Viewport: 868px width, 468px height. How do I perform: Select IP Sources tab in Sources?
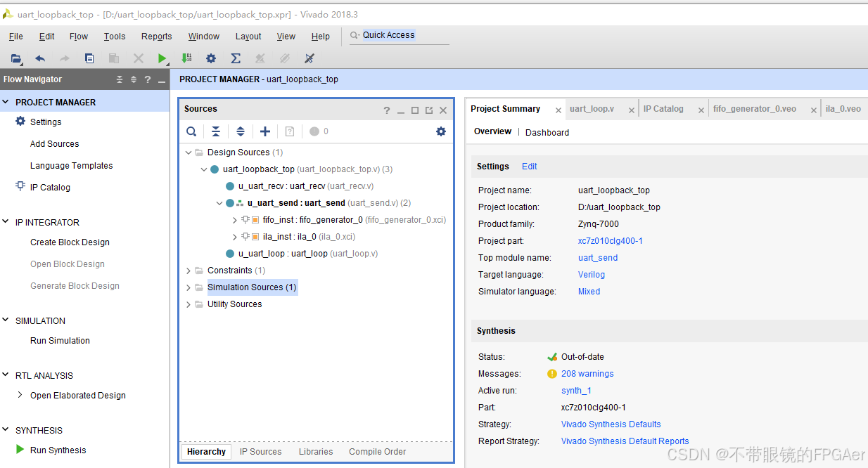tap(260, 452)
